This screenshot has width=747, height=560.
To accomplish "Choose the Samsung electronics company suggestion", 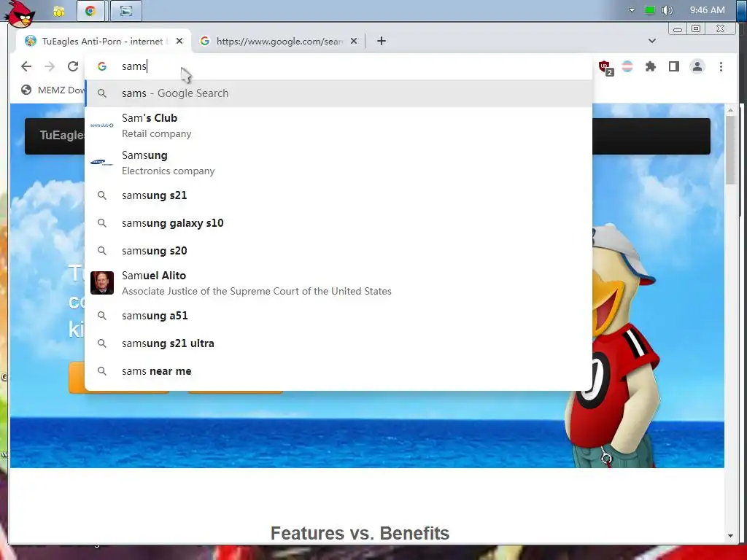I will (338, 163).
